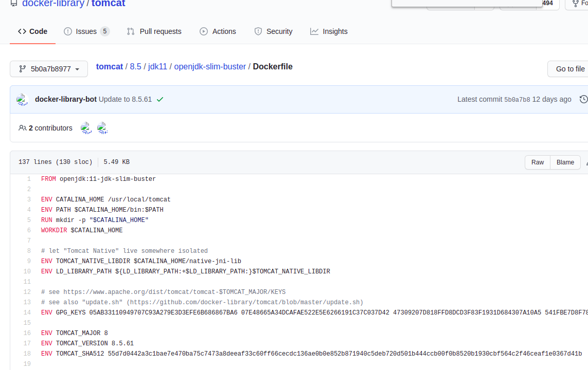
Task: Click the Issues circle icon
Action: click(x=68, y=31)
